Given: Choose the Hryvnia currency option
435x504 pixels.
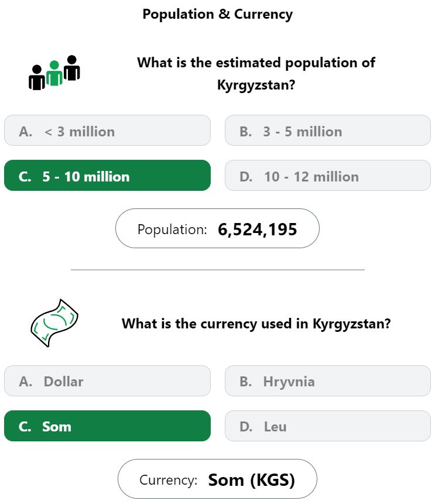Looking at the screenshot, I should (x=328, y=380).
